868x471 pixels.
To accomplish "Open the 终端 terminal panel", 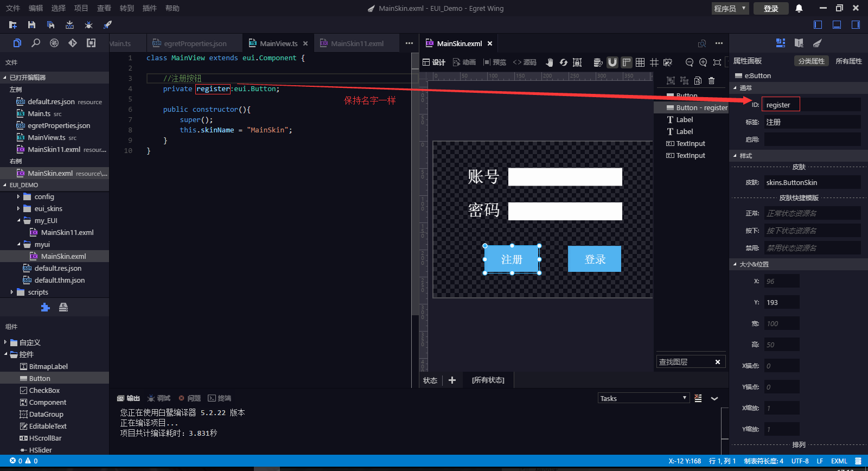I will click(x=219, y=398).
